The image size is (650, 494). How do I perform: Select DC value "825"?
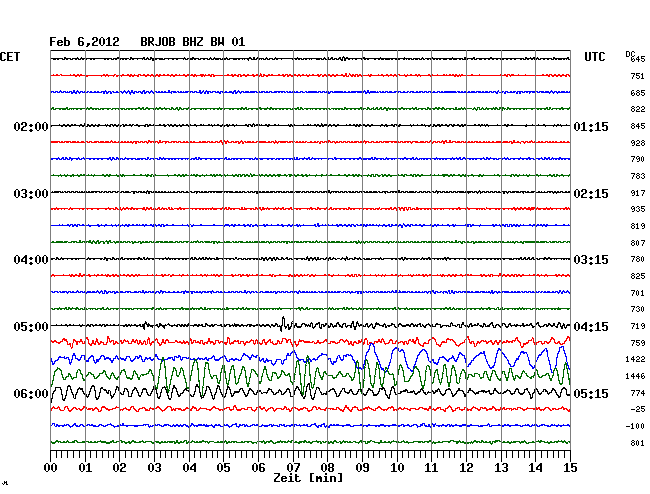[638, 276]
